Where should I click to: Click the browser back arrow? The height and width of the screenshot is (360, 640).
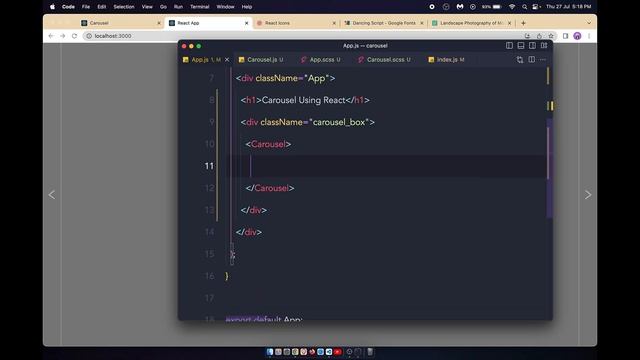point(51,36)
